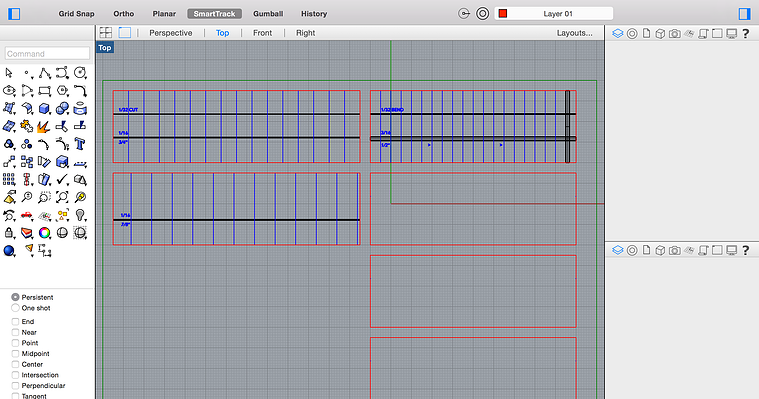Choose the Polygon drawing tool

point(62,91)
